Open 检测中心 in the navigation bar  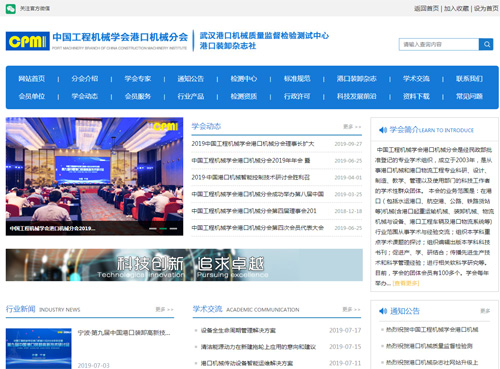[244, 79]
